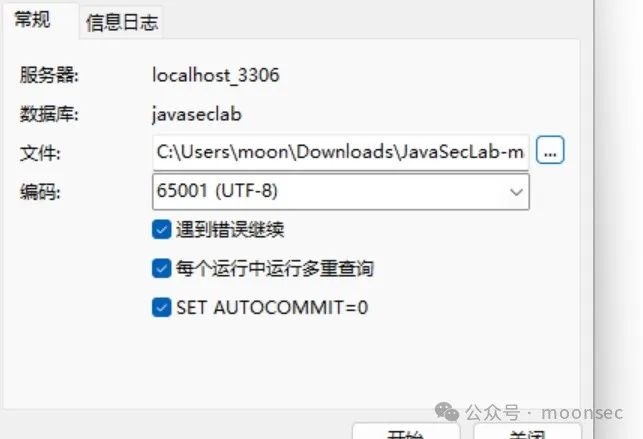Toggle the 遇到错误继续 checkbox

pyautogui.click(x=162, y=229)
